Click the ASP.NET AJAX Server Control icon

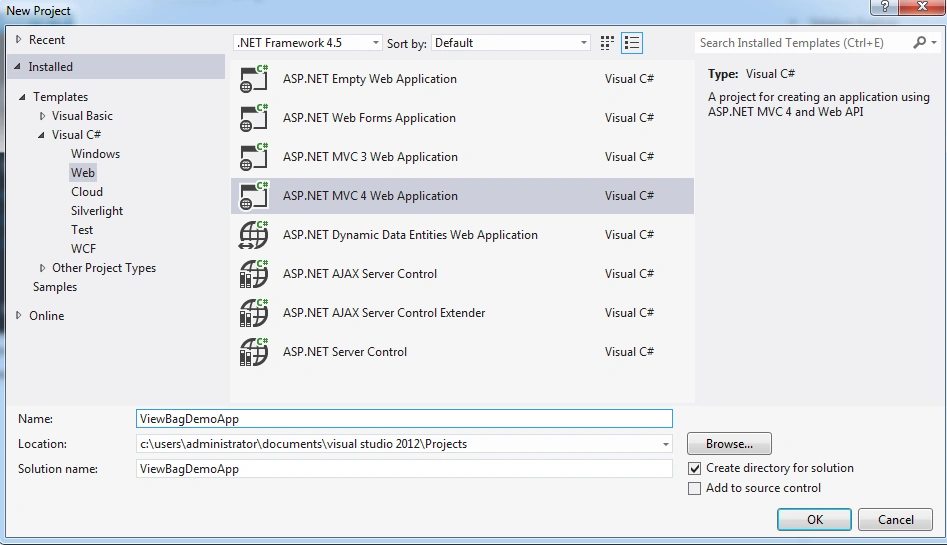pyautogui.click(x=254, y=274)
